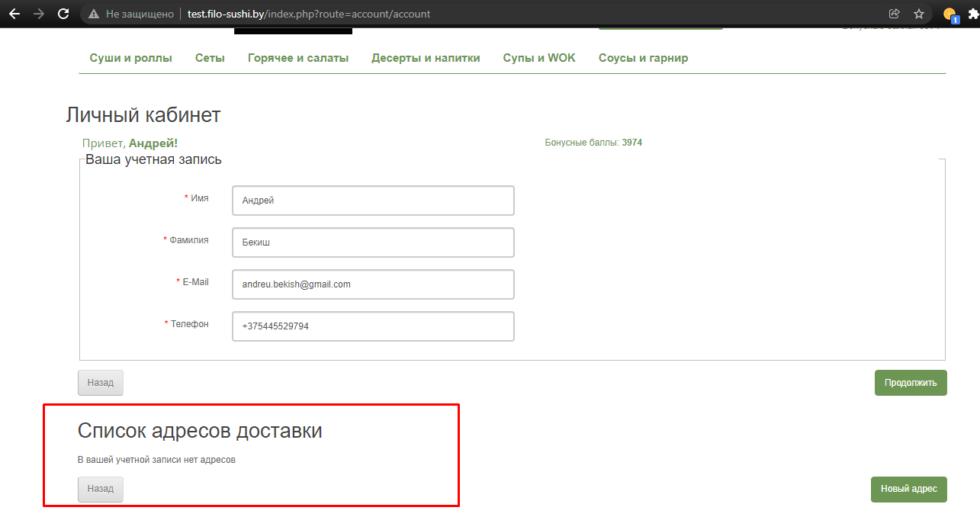Click the browser back arrow
The image size is (980, 517).
(14, 14)
